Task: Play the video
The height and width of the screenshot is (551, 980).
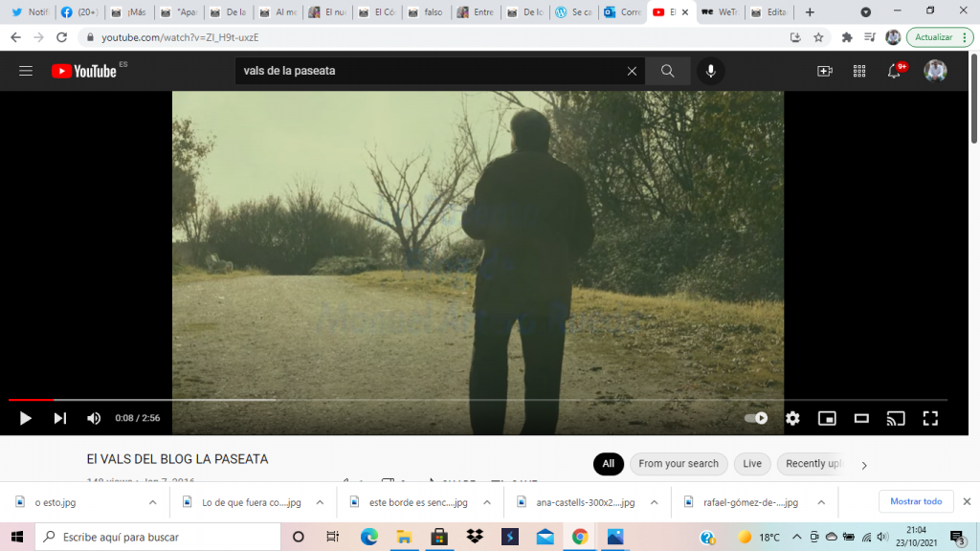Action: [25, 418]
